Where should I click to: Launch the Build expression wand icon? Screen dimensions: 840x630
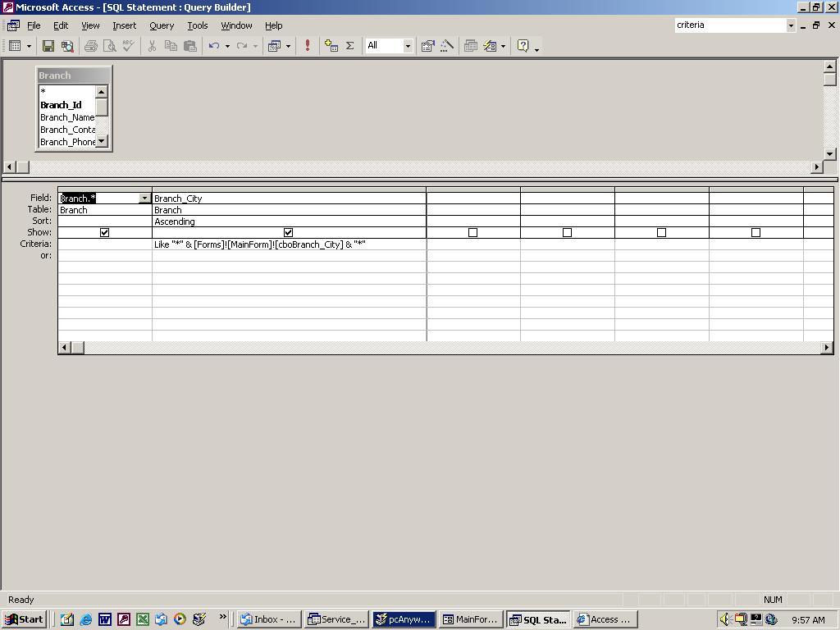point(447,46)
